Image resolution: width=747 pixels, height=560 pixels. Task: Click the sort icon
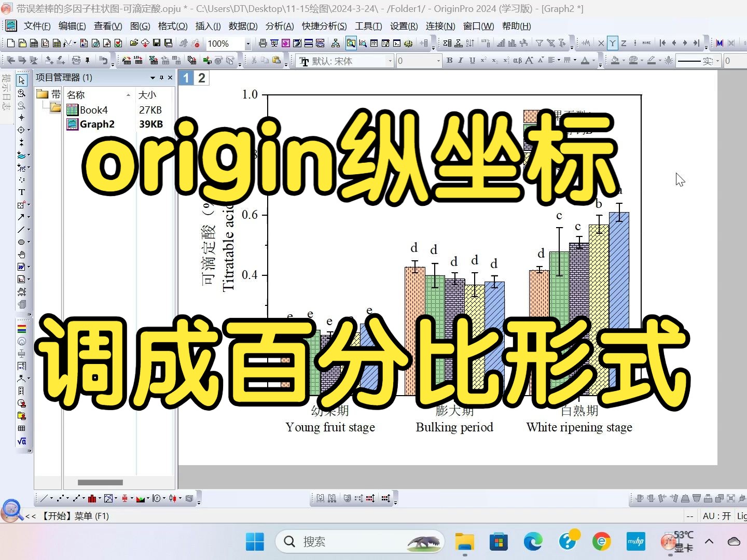[470, 43]
